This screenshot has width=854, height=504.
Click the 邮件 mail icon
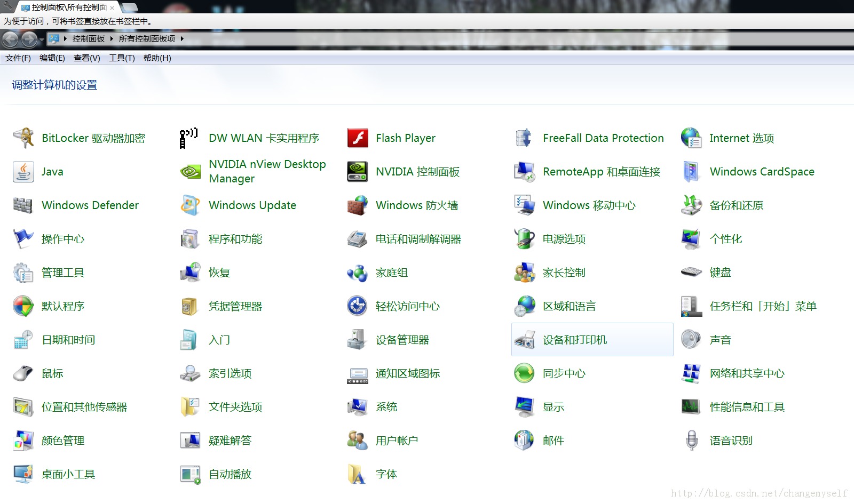(524, 441)
